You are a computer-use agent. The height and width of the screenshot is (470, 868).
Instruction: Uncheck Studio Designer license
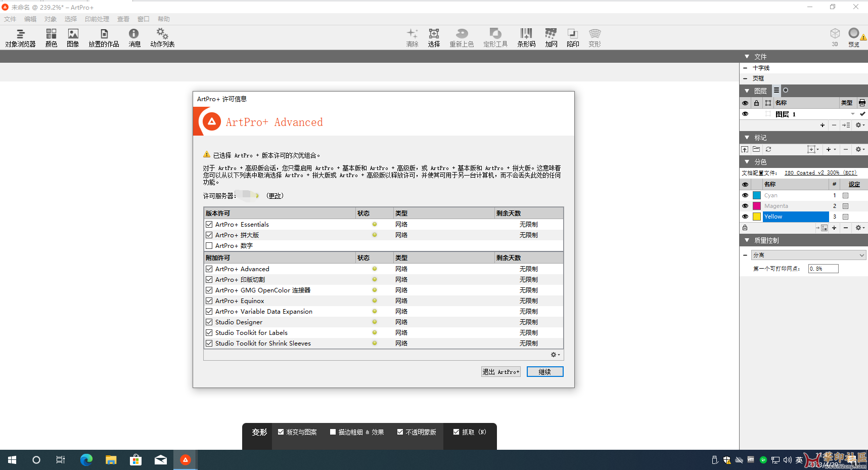pos(209,322)
